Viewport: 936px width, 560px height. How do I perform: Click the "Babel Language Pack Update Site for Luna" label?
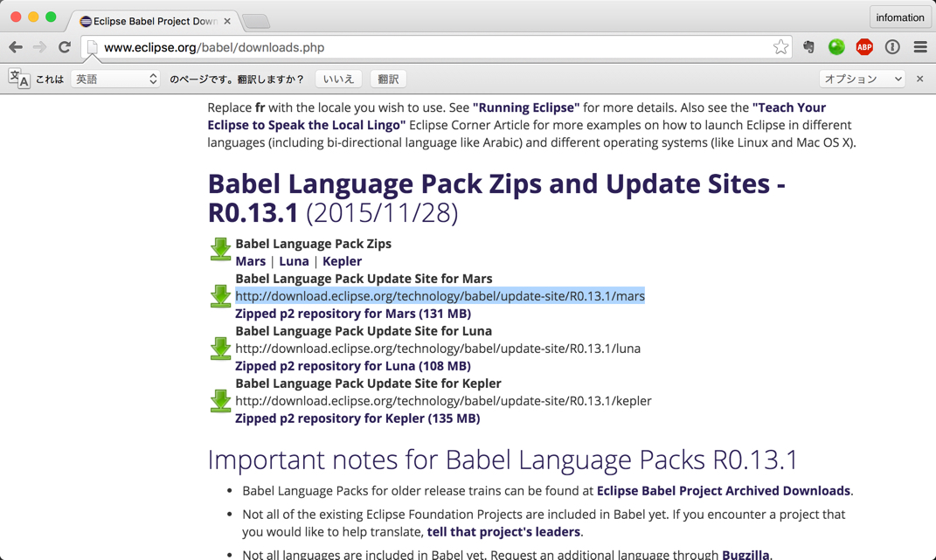(x=364, y=331)
